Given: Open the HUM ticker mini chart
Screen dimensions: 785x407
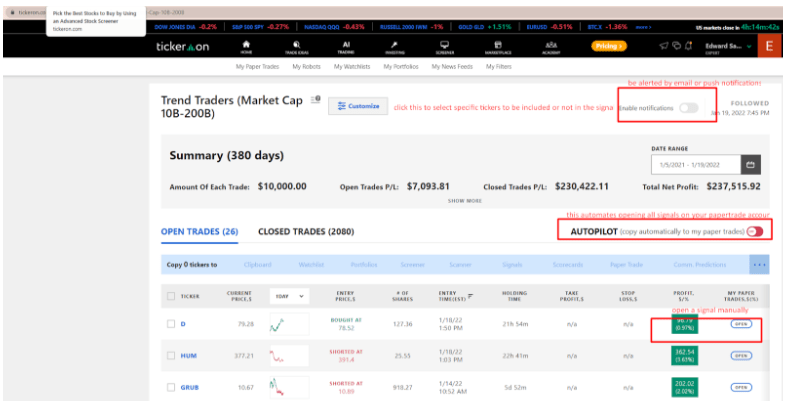Looking at the screenshot, I should click(x=289, y=356).
